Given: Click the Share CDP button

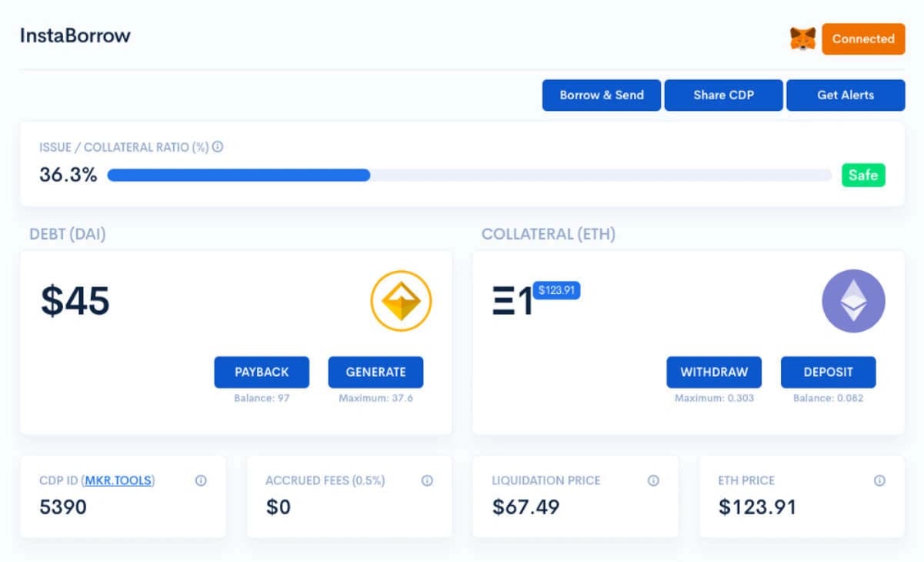Looking at the screenshot, I should click(x=724, y=95).
